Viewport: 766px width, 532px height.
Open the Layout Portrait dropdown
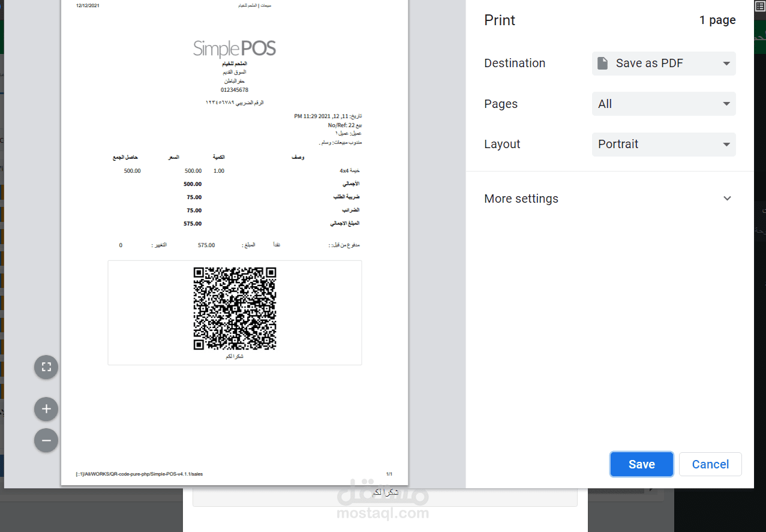(663, 144)
